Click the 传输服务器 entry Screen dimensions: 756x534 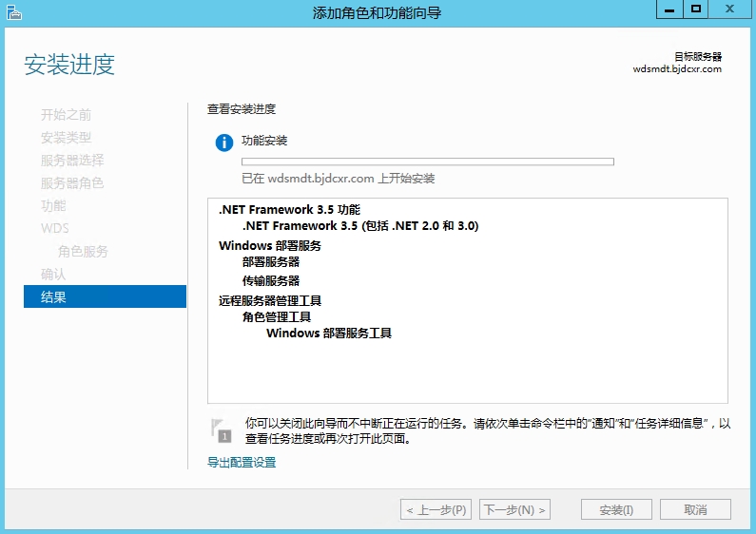click(271, 281)
